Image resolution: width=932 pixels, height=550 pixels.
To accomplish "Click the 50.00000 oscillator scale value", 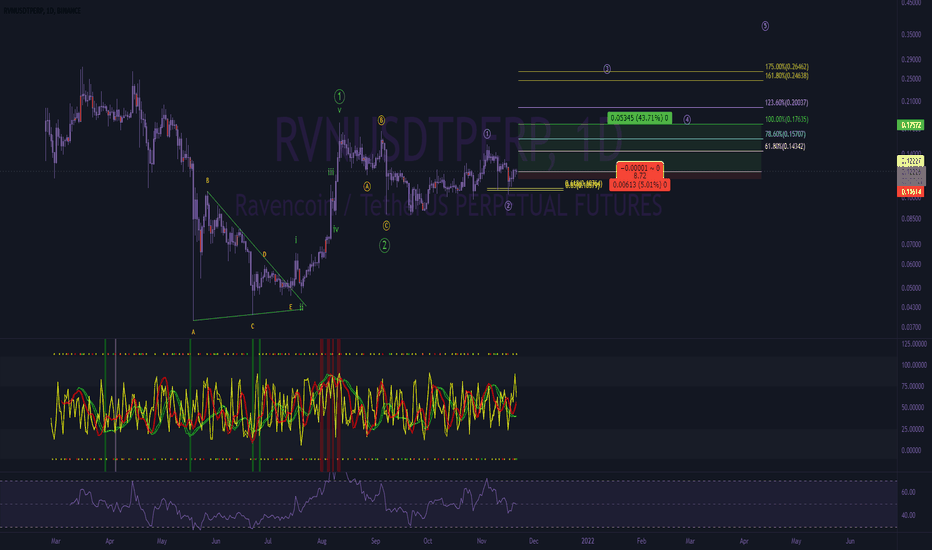I will click(914, 407).
